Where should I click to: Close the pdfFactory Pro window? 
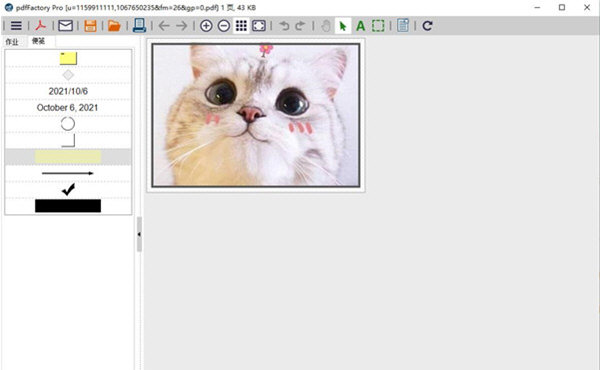tap(587, 7)
